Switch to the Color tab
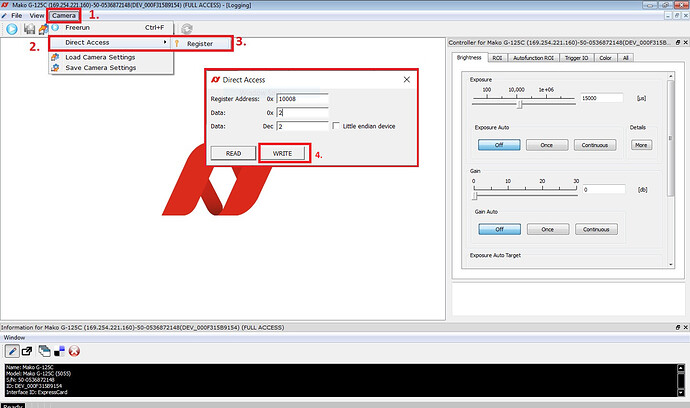 606,58
